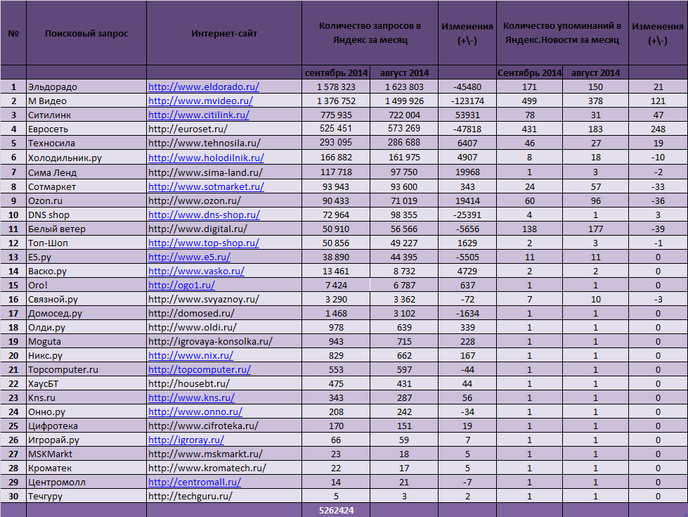Open the citilink.ru hyperlink
The height and width of the screenshot is (517, 688).
point(199,115)
